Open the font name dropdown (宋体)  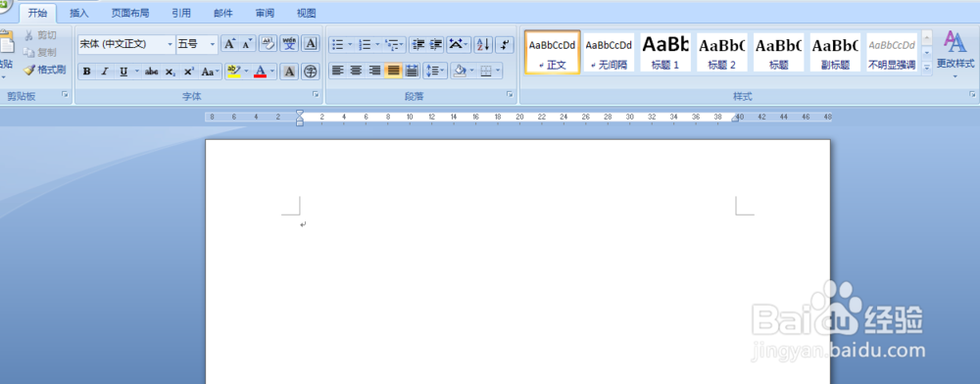click(x=170, y=44)
